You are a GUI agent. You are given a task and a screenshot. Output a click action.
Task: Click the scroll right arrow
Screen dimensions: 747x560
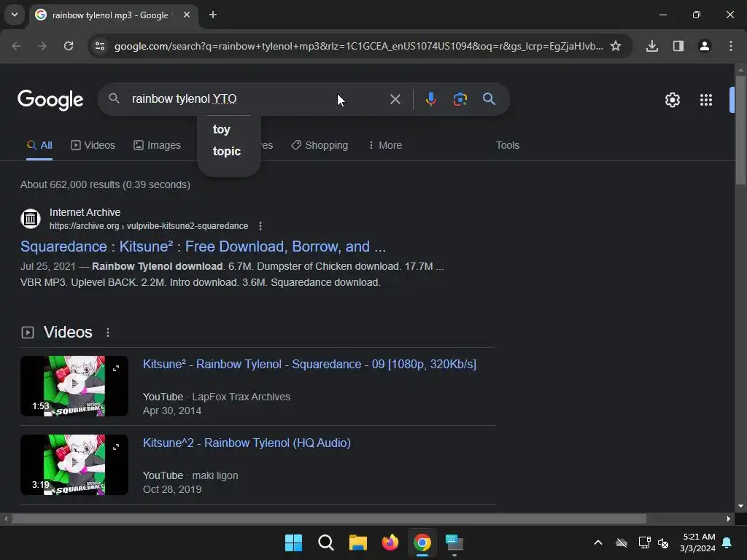pos(729,518)
